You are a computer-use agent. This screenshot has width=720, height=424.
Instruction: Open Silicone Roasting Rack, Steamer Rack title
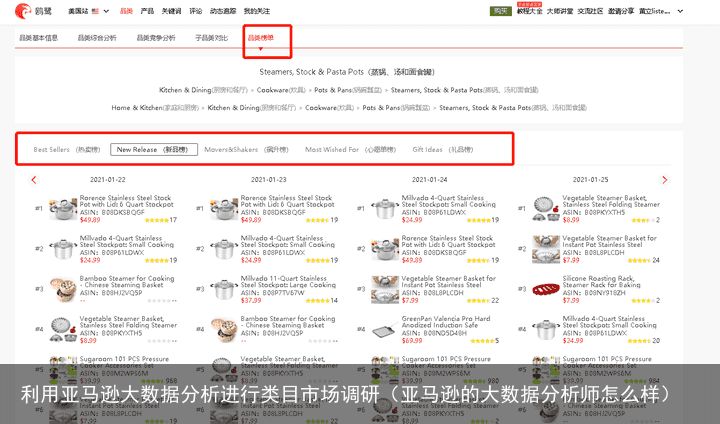pos(602,282)
